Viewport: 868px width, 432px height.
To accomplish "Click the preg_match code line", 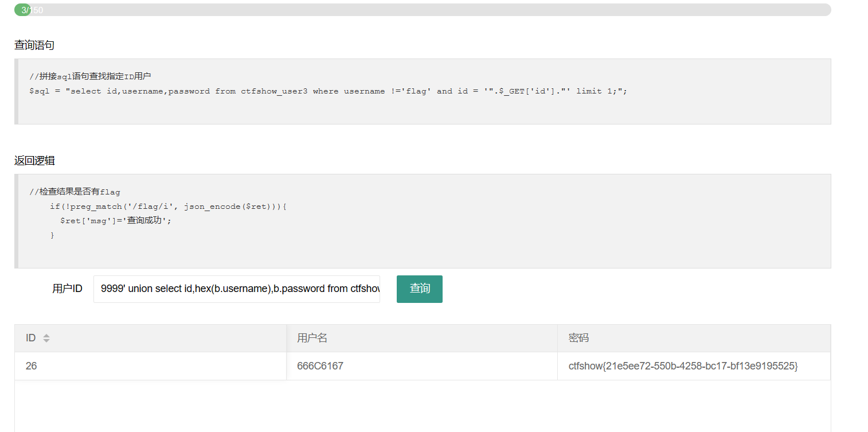I will coord(168,207).
